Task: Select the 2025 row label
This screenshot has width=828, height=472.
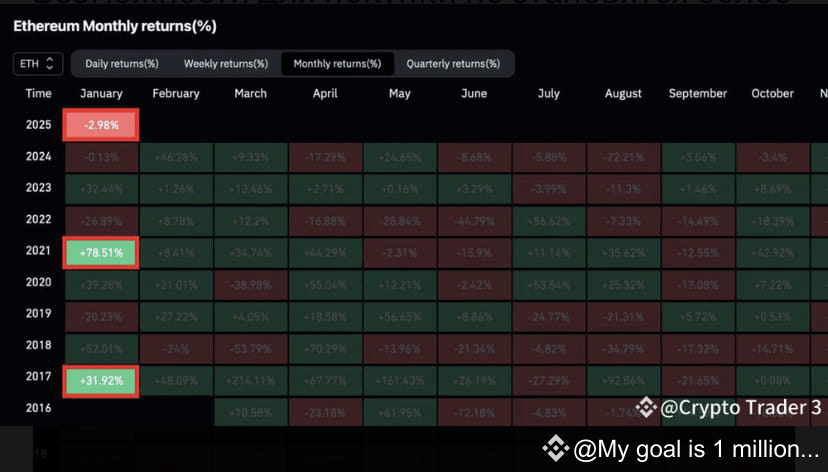Action: click(x=39, y=125)
